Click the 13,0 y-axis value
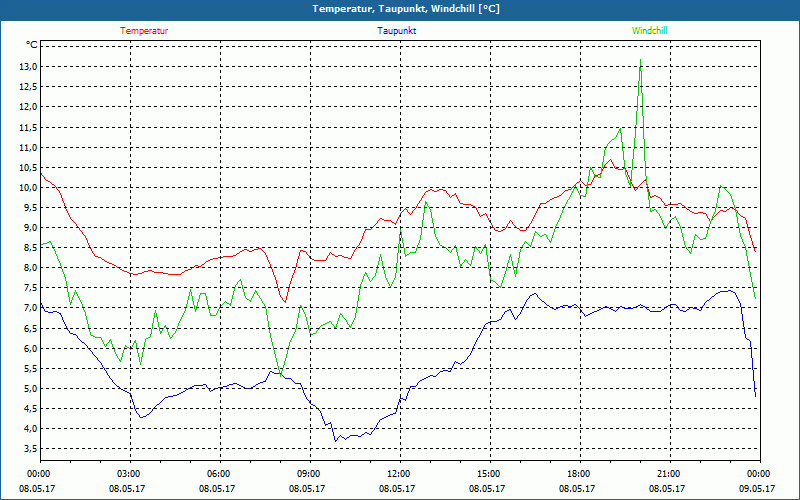800x500 pixels. 28,67
